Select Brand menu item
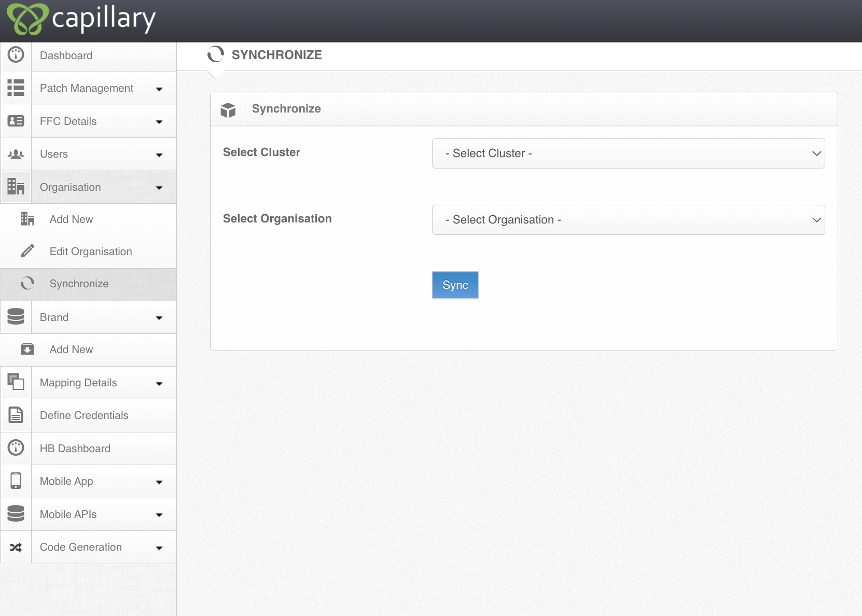This screenshot has height=616, width=862. pos(88,317)
